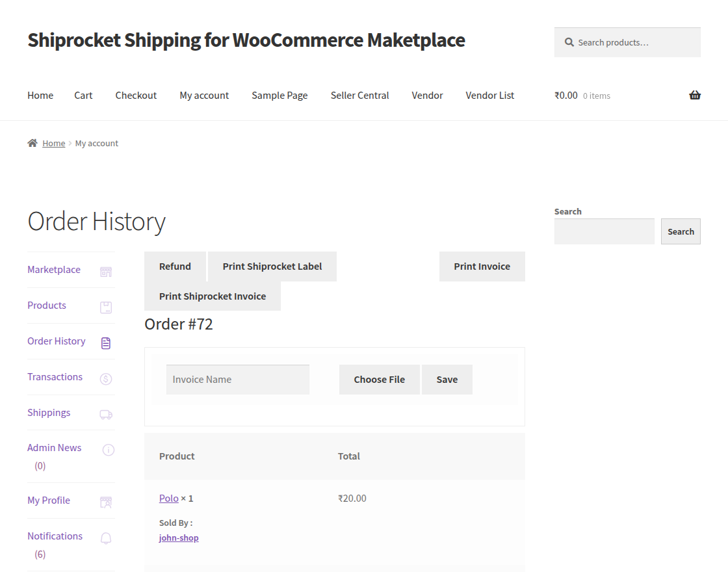Open Seller Central from the menu
Viewport: 728px width, 572px height.
coord(360,95)
